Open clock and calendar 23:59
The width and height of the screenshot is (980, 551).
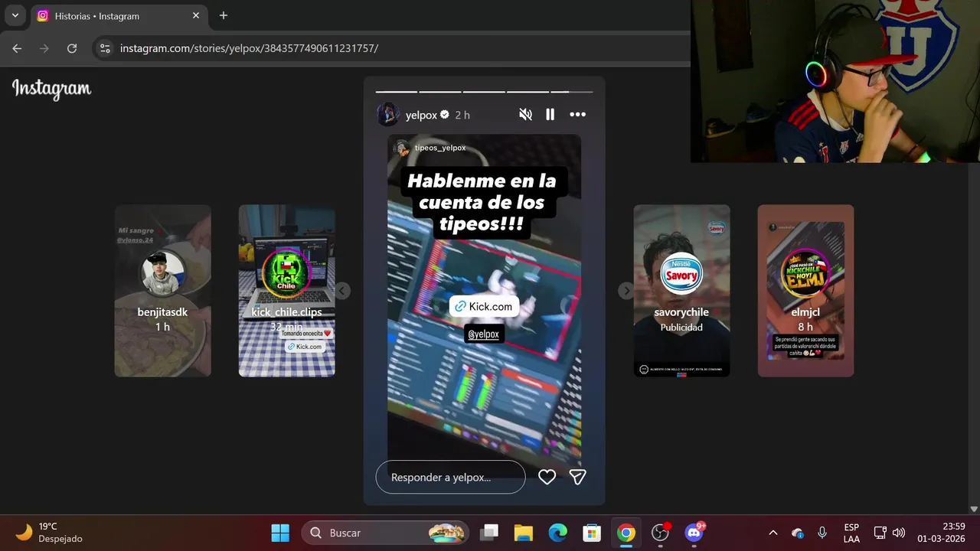pyautogui.click(x=942, y=533)
